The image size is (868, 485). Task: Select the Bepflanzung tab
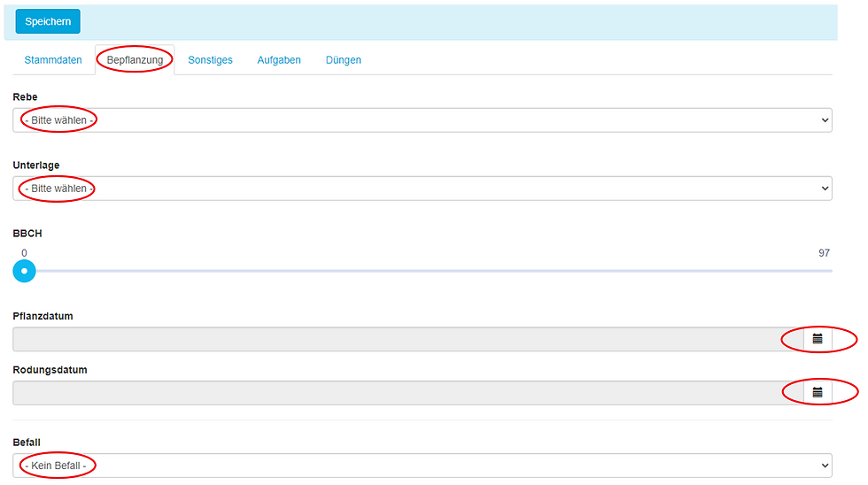(135, 59)
